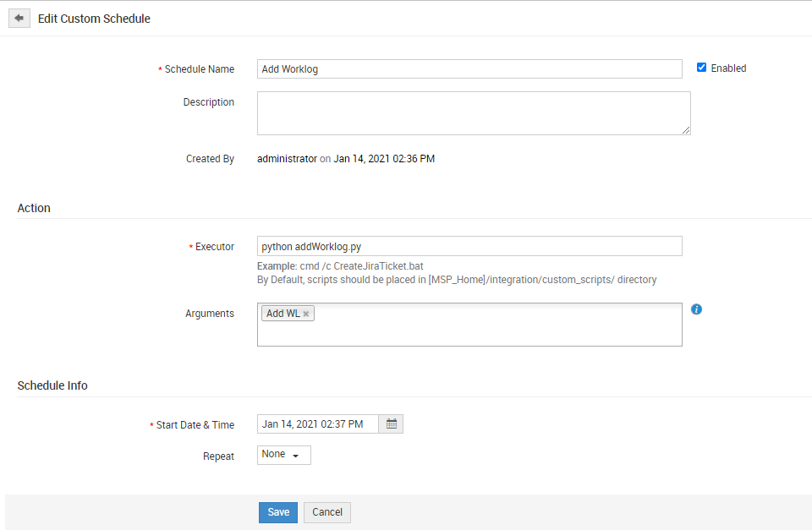Remove the Add WL argument tag

306,314
